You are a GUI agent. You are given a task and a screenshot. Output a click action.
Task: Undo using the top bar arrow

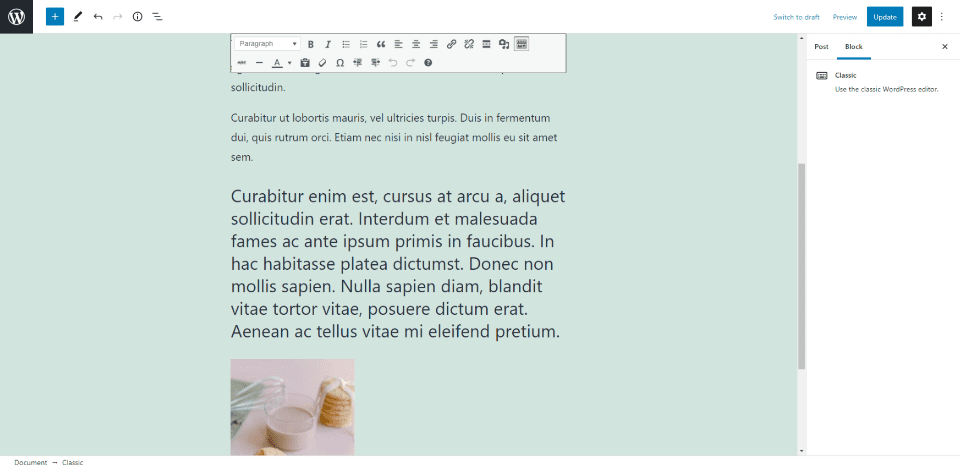(x=98, y=17)
